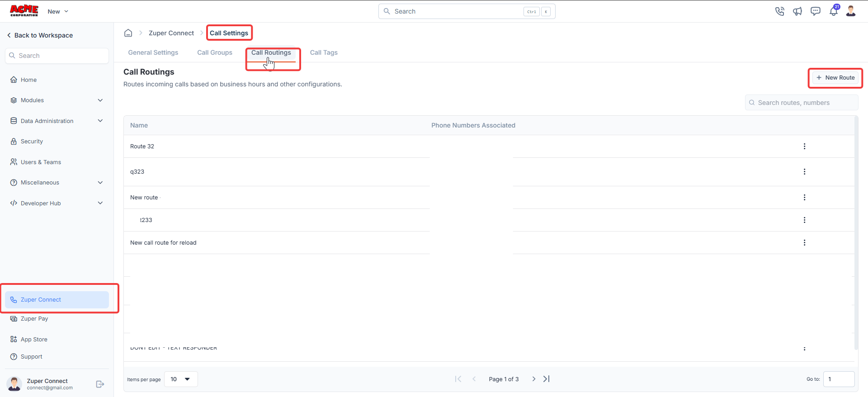868x397 pixels.
Task: Expand the Miscellaneous section
Action: coord(57,183)
